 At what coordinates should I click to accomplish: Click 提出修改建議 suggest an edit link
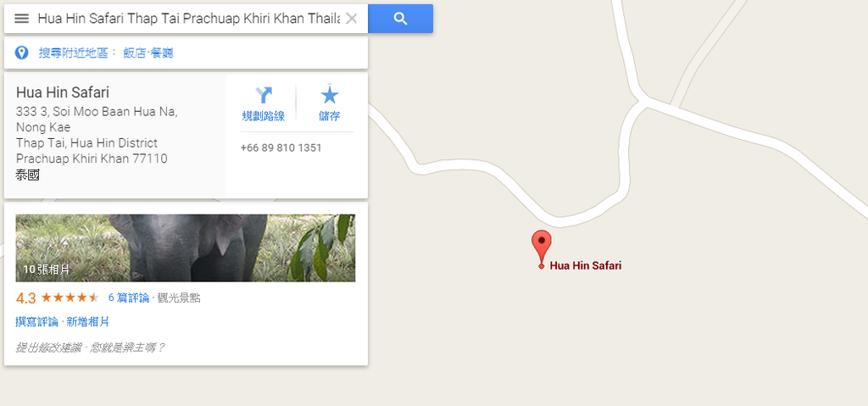pyautogui.click(x=48, y=348)
